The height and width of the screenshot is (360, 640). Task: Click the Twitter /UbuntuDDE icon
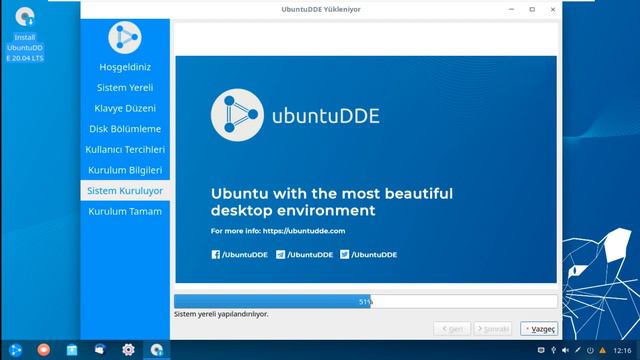pos(344,255)
